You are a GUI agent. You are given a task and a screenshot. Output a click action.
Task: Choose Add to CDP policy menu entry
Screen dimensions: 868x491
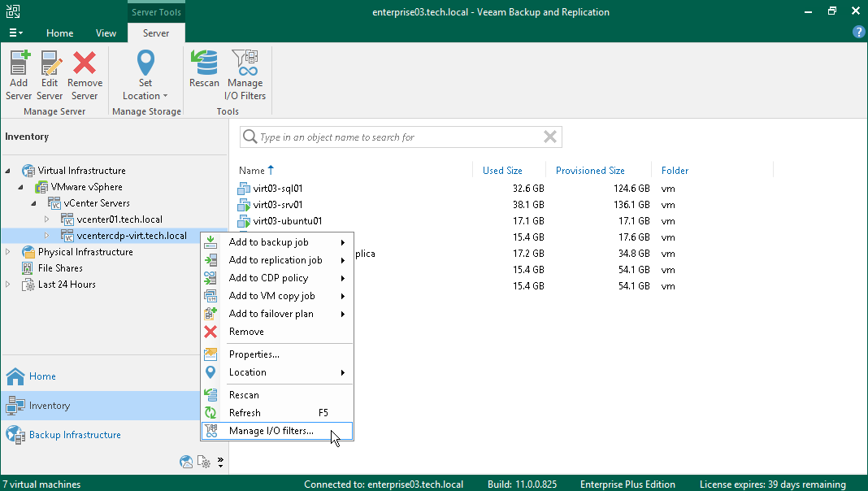[x=268, y=278]
